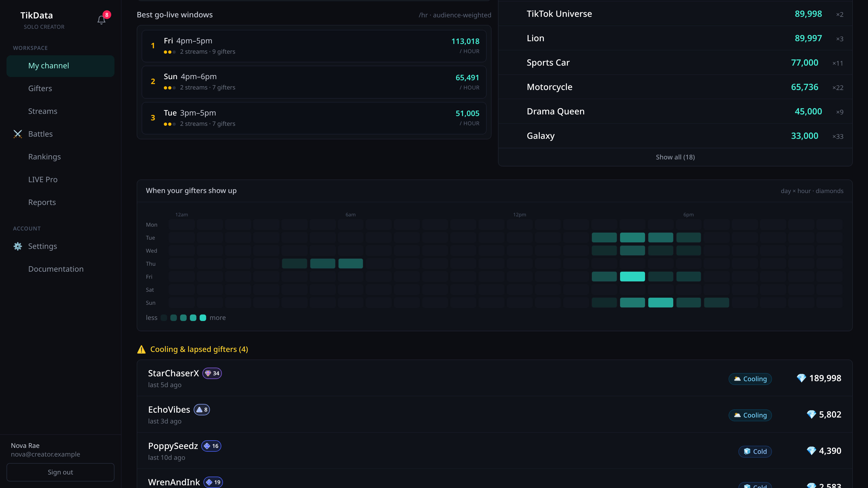The width and height of the screenshot is (868, 488).
Task: Click diamond icon beside 5,802
Action: point(811,415)
